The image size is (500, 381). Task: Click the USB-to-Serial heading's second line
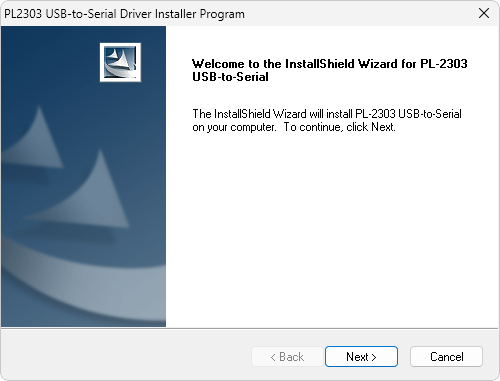point(230,77)
